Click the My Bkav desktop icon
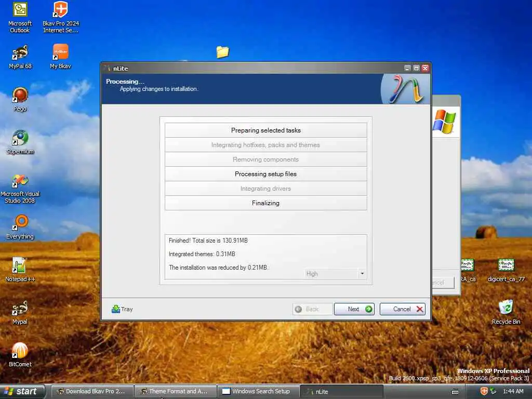The width and height of the screenshot is (532, 399). pyautogui.click(x=60, y=57)
